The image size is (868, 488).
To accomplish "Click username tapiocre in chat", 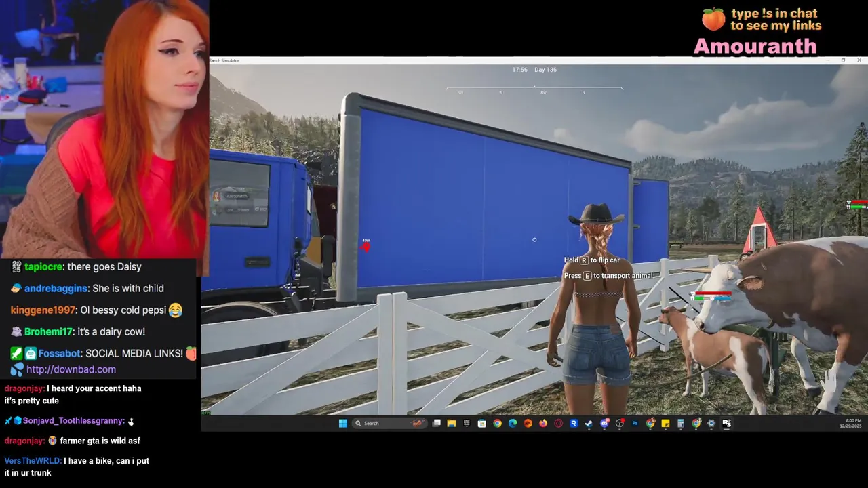I will point(44,266).
